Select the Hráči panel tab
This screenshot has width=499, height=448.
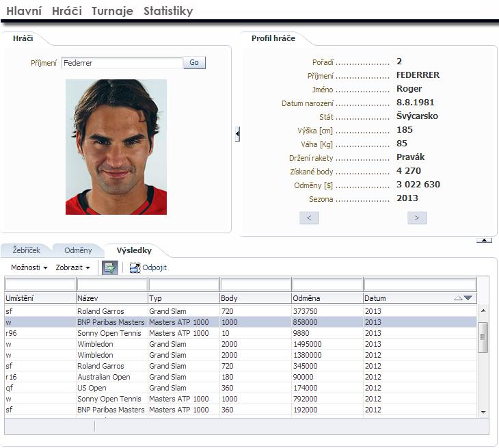click(x=23, y=38)
